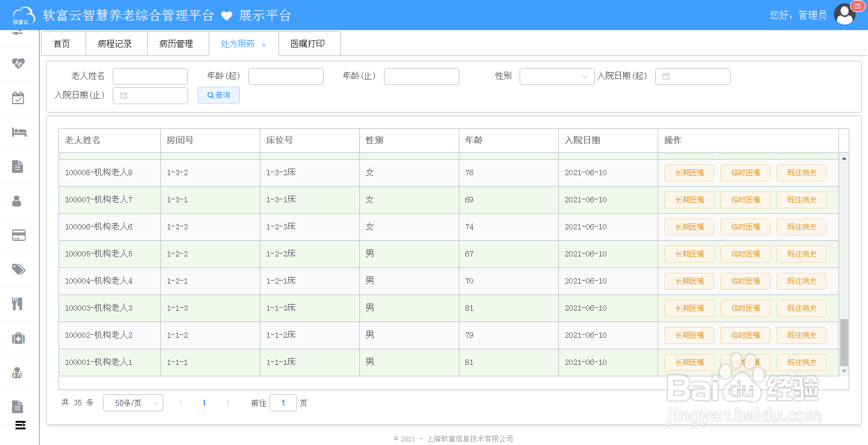Click the scrollbar up arrow
This screenshot has width=868, height=445.
[x=844, y=158]
